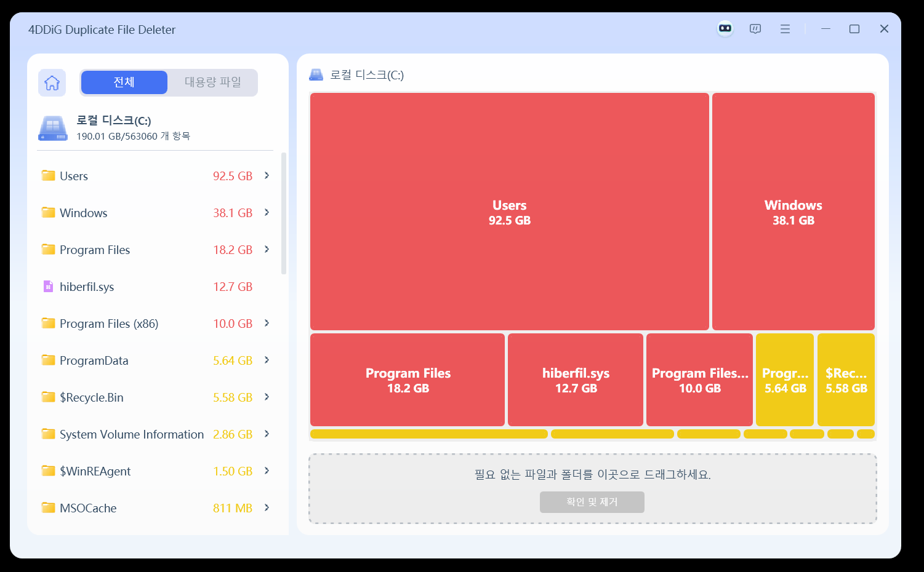Viewport: 924px width, 572px height.
Task: Click the 로컬 디스크(C:) treemap header text
Action: 367,75
